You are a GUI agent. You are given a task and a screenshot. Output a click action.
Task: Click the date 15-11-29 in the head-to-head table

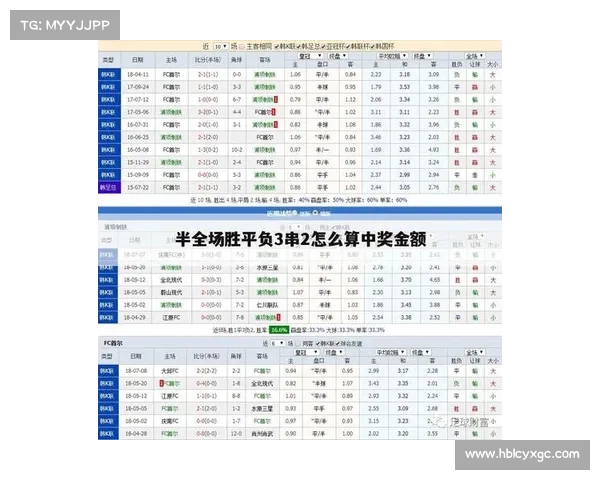[x=138, y=162]
